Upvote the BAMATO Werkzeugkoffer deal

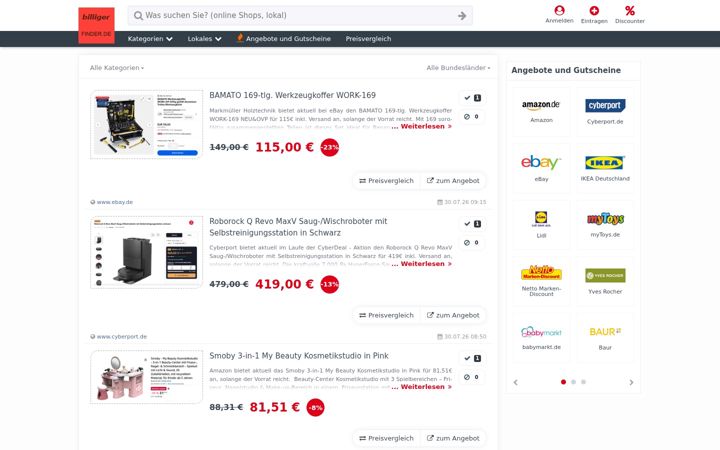click(x=472, y=98)
